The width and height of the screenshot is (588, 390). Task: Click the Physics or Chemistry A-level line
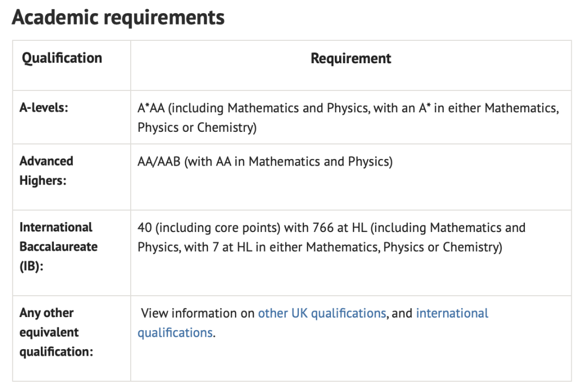pyautogui.click(x=197, y=127)
